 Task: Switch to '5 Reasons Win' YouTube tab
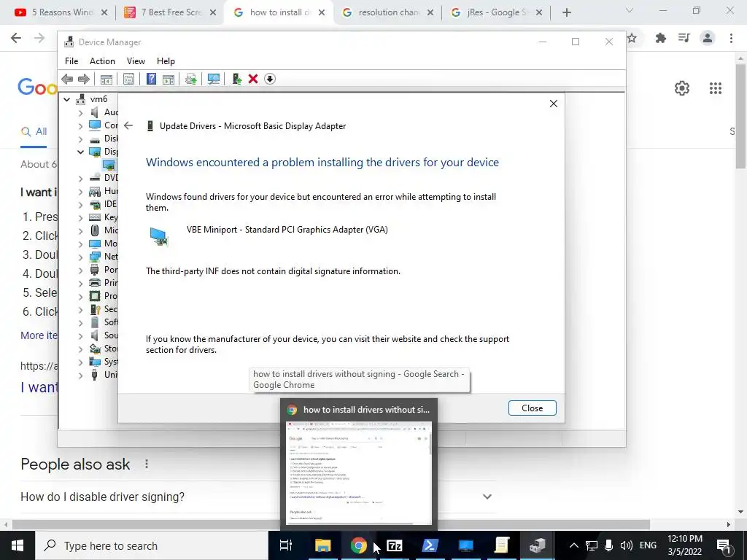click(61, 12)
